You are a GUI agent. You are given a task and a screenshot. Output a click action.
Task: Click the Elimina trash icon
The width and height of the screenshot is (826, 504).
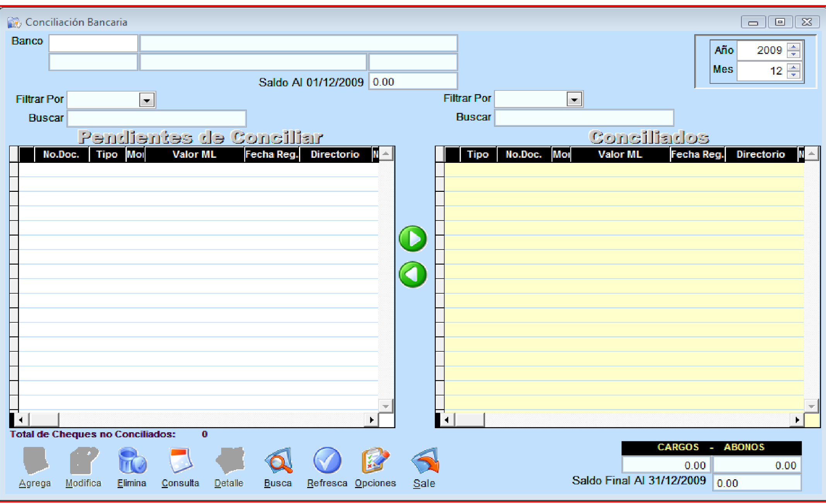point(132,460)
